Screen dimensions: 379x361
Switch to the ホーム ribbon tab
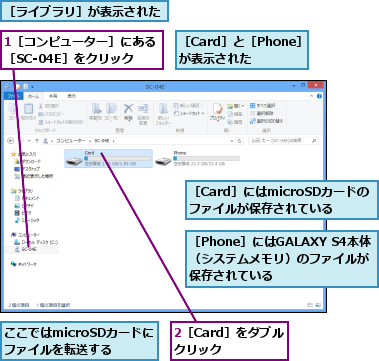[x=34, y=96]
